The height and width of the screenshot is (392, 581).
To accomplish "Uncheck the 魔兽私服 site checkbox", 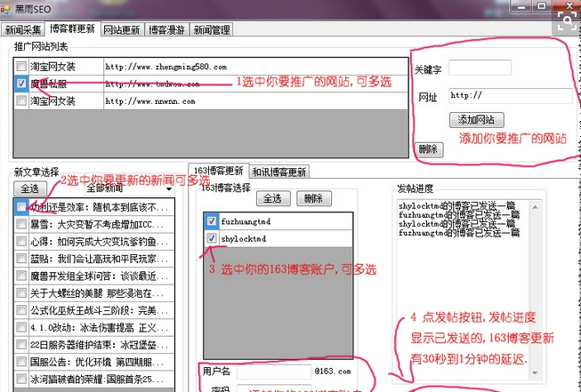I will 21,84.
